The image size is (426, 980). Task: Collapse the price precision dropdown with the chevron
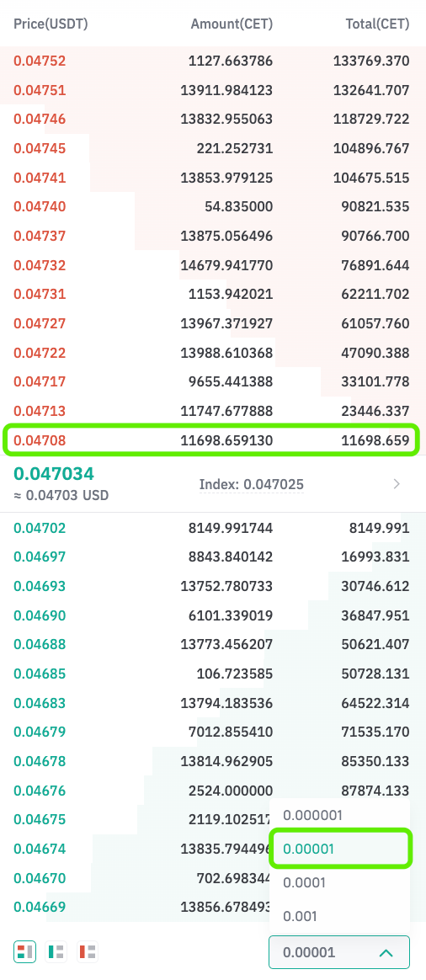(386, 952)
